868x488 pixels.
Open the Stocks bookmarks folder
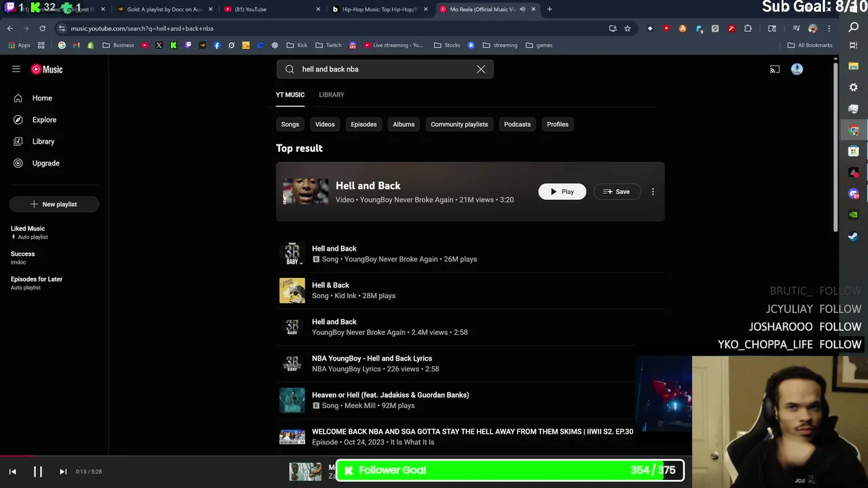click(x=447, y=45)
